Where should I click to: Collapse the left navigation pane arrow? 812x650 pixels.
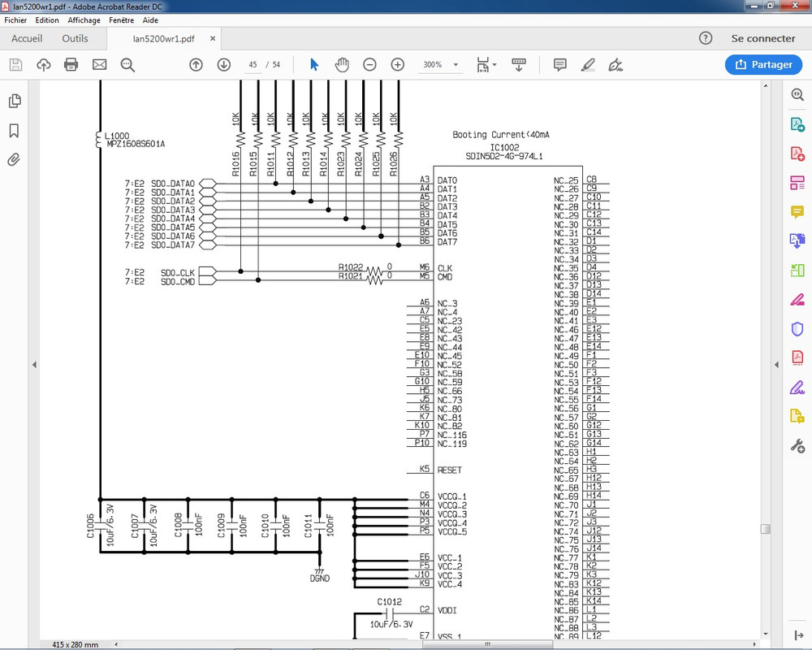(x=34, y=364)
